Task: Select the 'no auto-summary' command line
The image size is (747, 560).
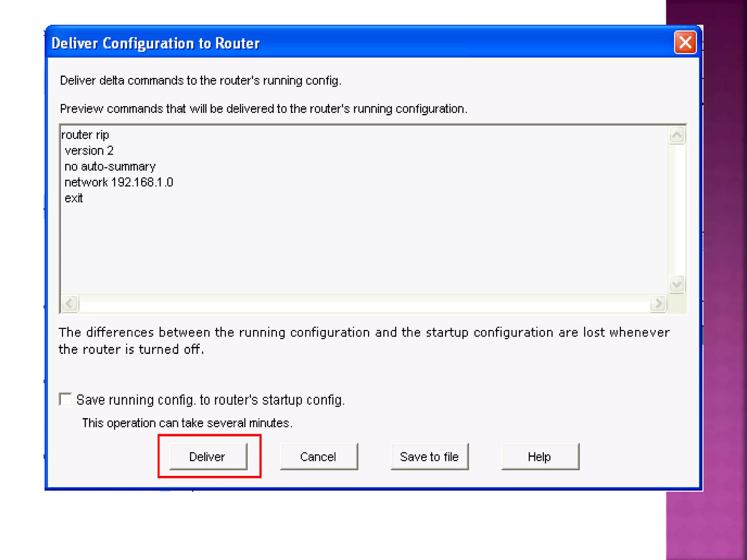Action: pyautogui.click(x=110, y=167)
